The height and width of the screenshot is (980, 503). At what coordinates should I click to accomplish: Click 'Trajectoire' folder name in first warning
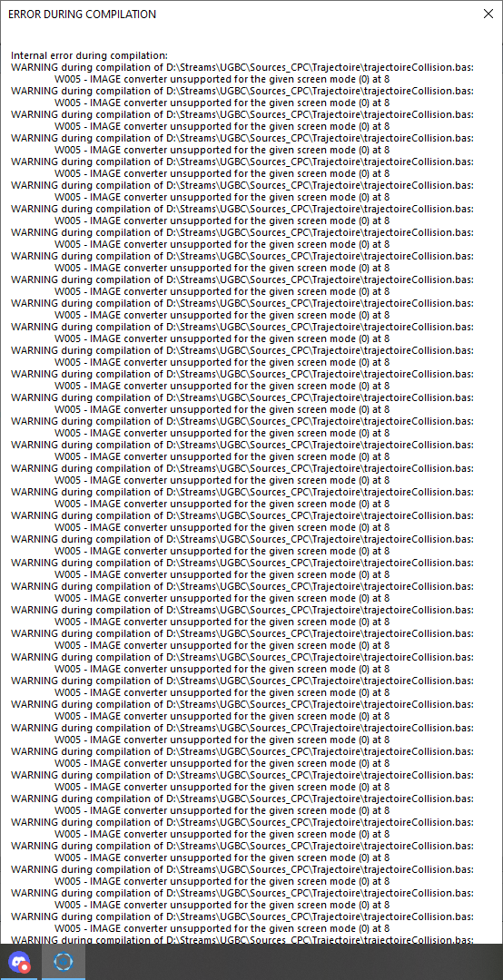(x=336, y=67)
